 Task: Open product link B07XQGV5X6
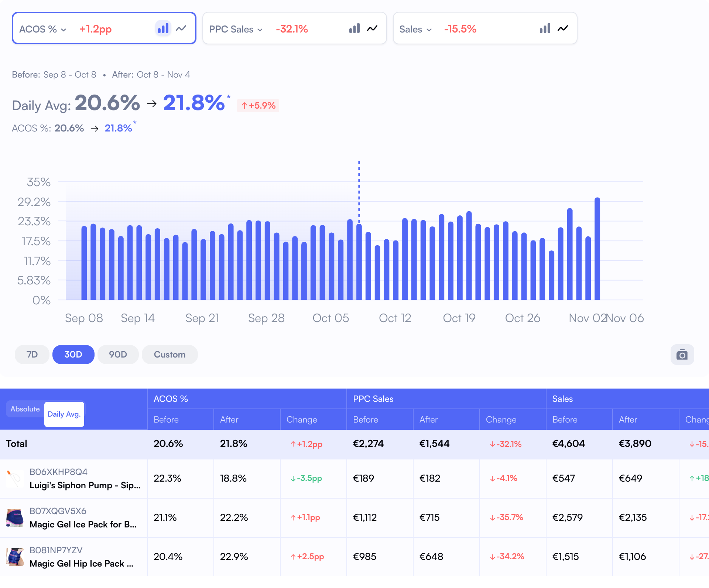(58, 511)
